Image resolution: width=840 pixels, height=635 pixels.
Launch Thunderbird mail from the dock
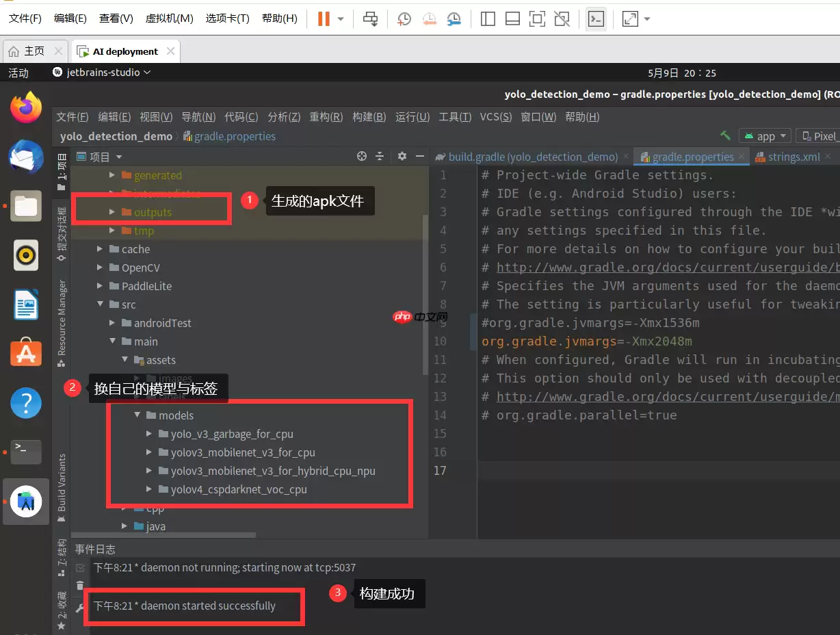point(26,157)
